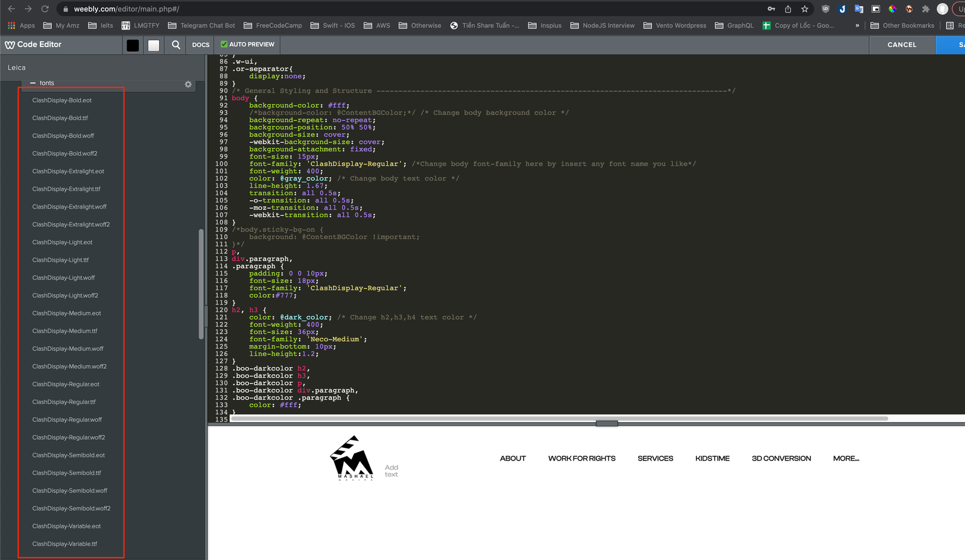Switch editor to white background mode
The width and height of the screenshot is (965, 560).
(154, 45)
